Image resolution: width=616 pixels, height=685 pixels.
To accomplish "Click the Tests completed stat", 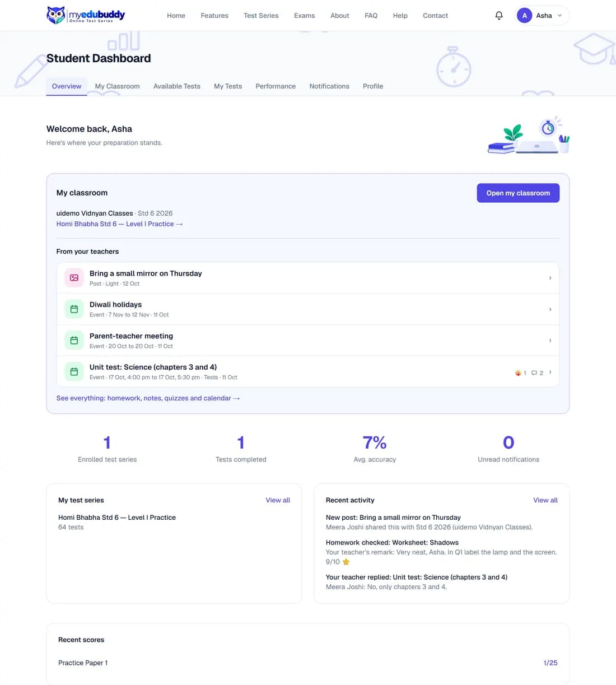I will point(241,449).
